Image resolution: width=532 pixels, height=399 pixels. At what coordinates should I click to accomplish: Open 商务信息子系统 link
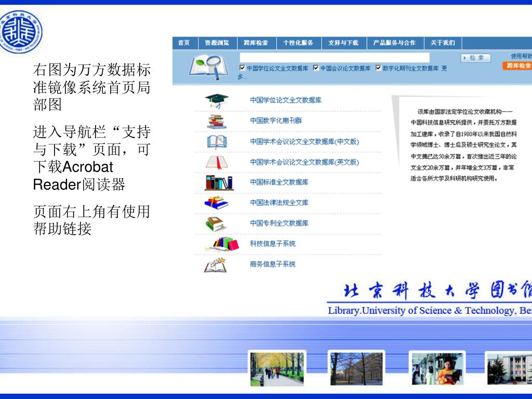pos(273,264)
